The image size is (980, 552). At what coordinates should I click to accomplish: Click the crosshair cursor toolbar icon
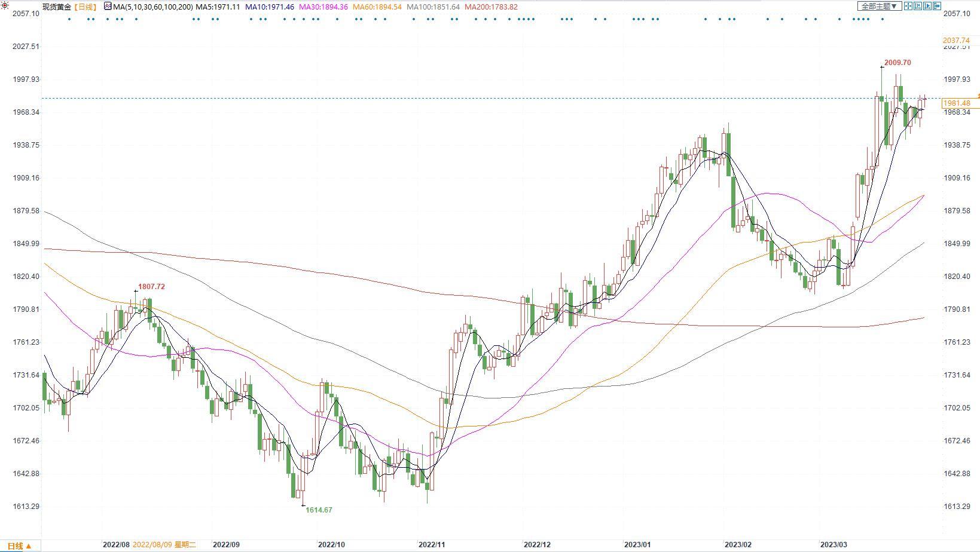[908, 6]
